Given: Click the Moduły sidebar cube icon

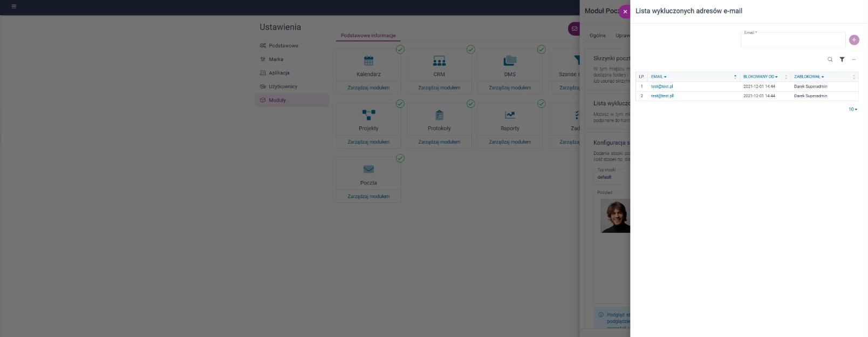Looking at the screenshot, I should click(x=263, y=100).
